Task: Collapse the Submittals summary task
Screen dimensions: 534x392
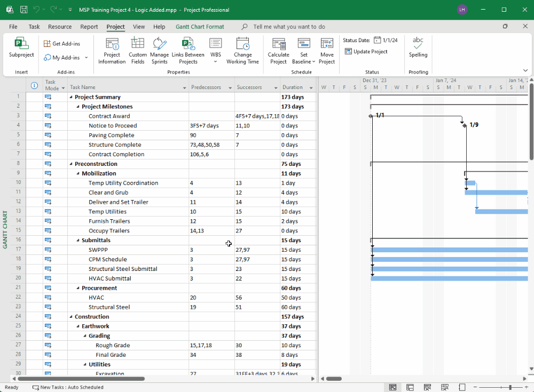Action: pyautogui.click(x=78, y=240)
